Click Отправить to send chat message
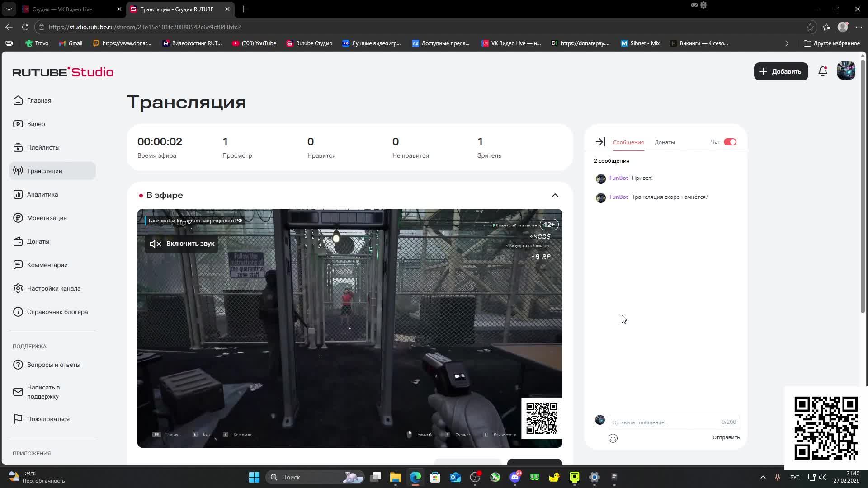This screenshot has height=488, width=868. 726,437
